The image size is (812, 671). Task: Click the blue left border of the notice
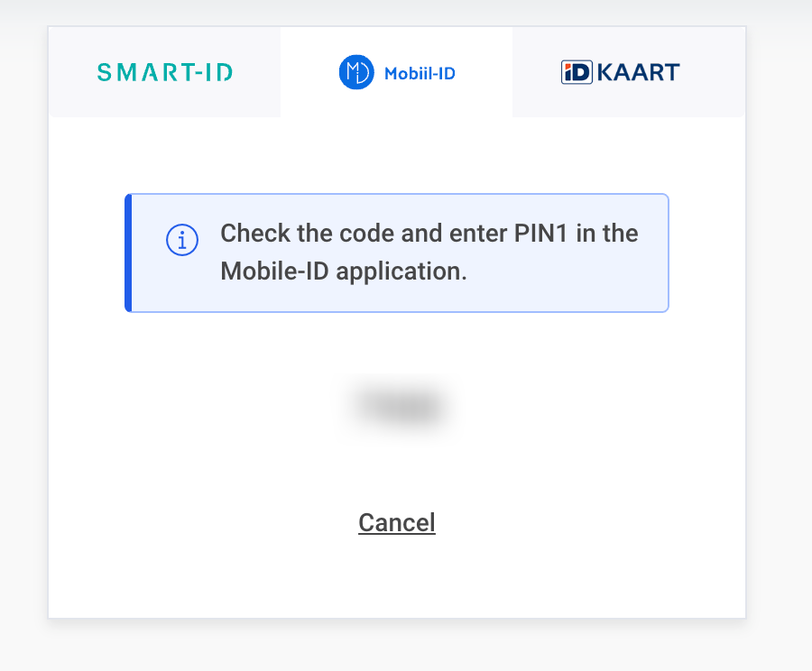click(x=128, y=253)
